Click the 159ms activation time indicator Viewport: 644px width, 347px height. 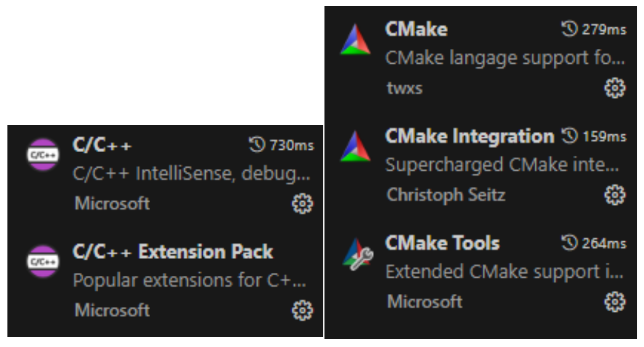[594, 136]
